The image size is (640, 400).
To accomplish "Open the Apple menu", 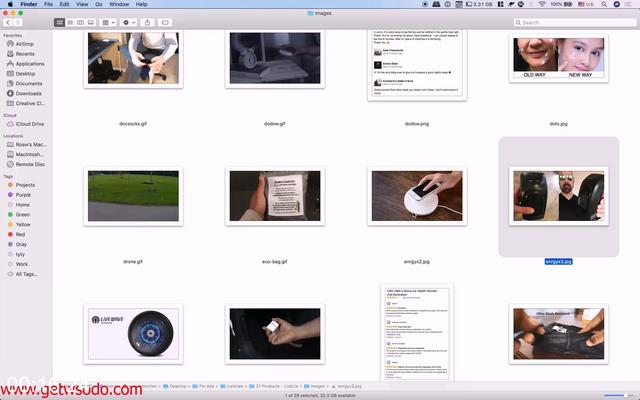I will click(10, 4).
